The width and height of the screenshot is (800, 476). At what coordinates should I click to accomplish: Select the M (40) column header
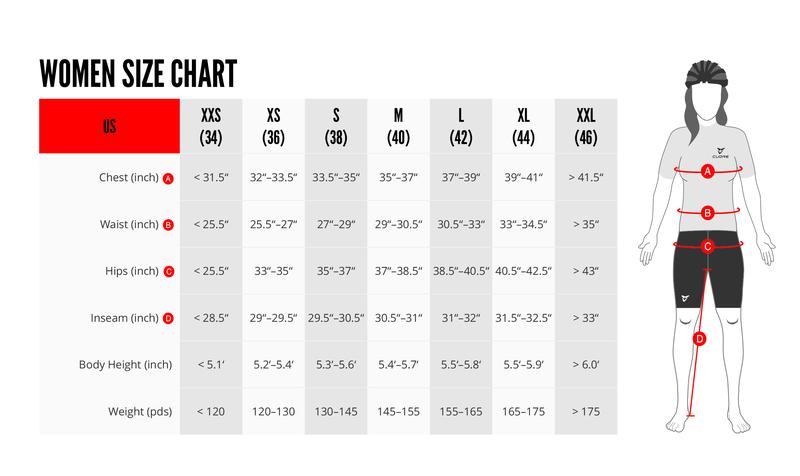398,126
